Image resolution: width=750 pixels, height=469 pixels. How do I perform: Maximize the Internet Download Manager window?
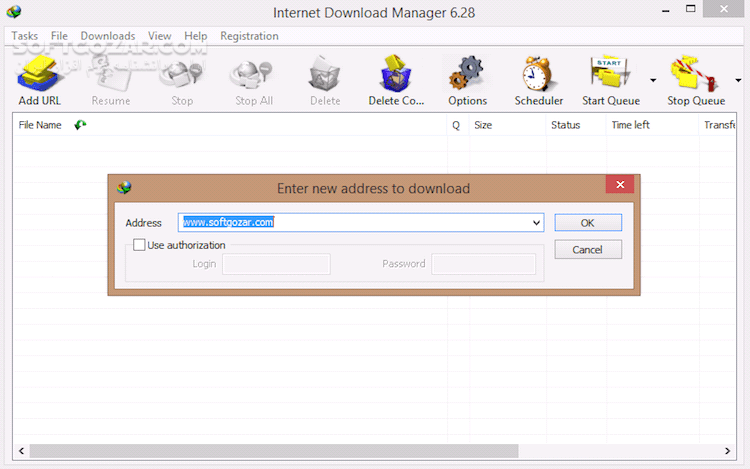690,9
